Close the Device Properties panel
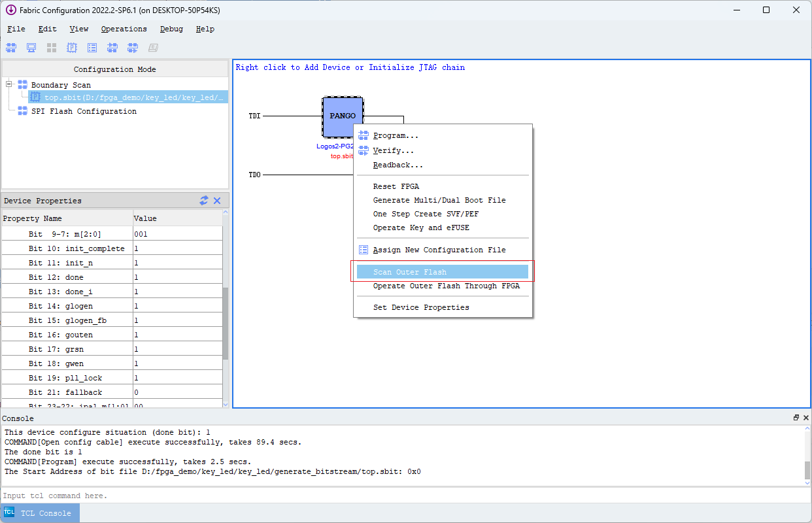812x523 pixels. [217, 200]
